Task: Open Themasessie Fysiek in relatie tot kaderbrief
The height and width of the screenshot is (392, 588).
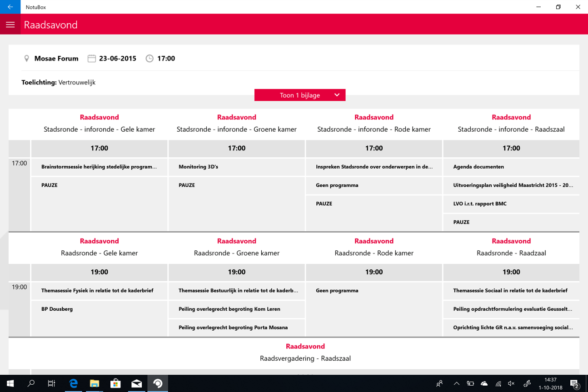Action: click(99, 291)
